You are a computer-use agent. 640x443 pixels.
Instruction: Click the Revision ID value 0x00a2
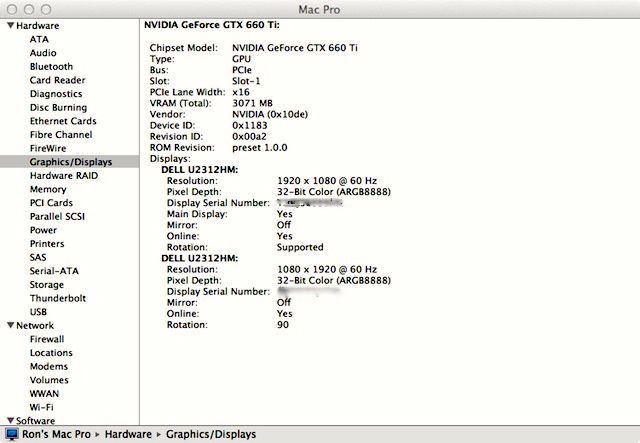point(249,136)
